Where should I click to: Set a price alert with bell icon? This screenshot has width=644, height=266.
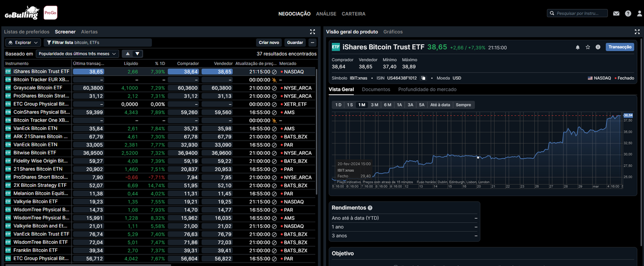pyautogui.click(x=578, y=47)
